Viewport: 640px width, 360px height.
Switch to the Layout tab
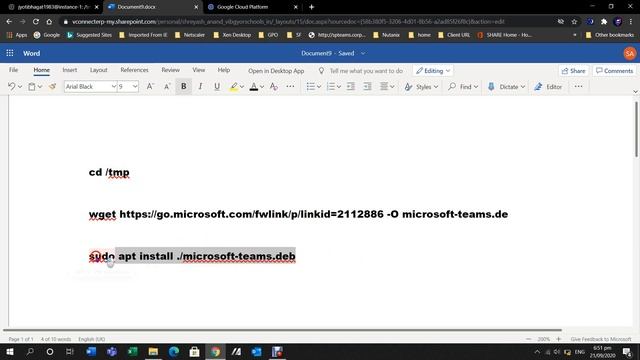(98, 70)
